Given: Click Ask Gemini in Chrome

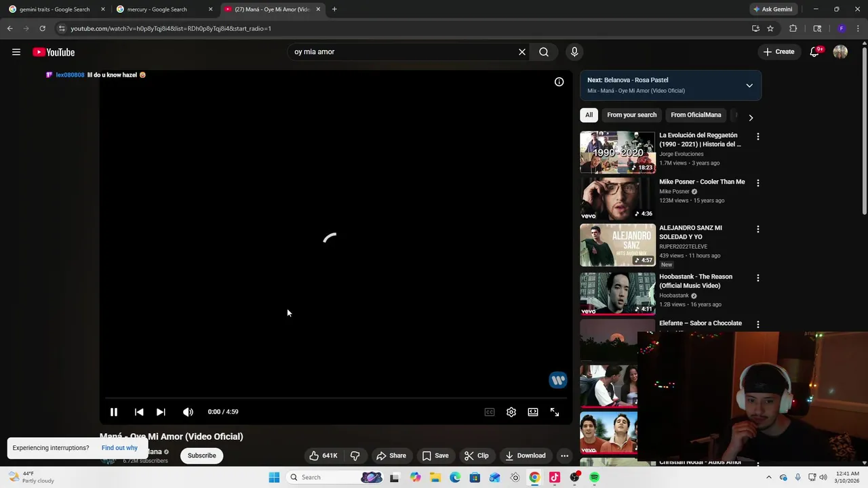Looking at the screenshot, I should tap(772, 9).
